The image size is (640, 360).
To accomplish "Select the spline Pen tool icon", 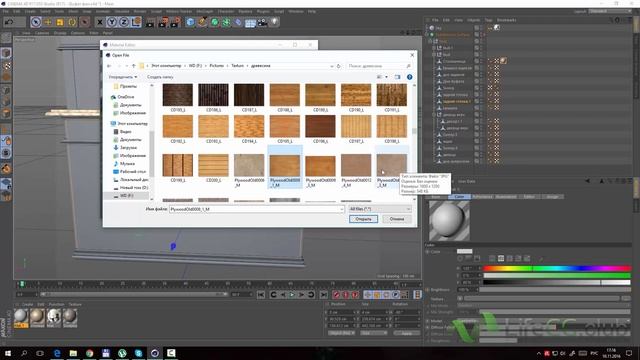I will (202, 22).
